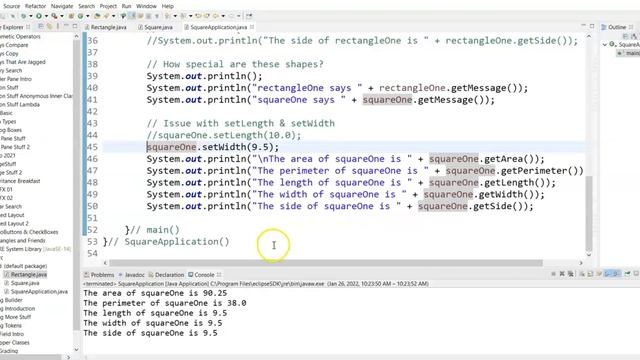
Task: Click the Last Edit Location icon
Action: point(198,16)
